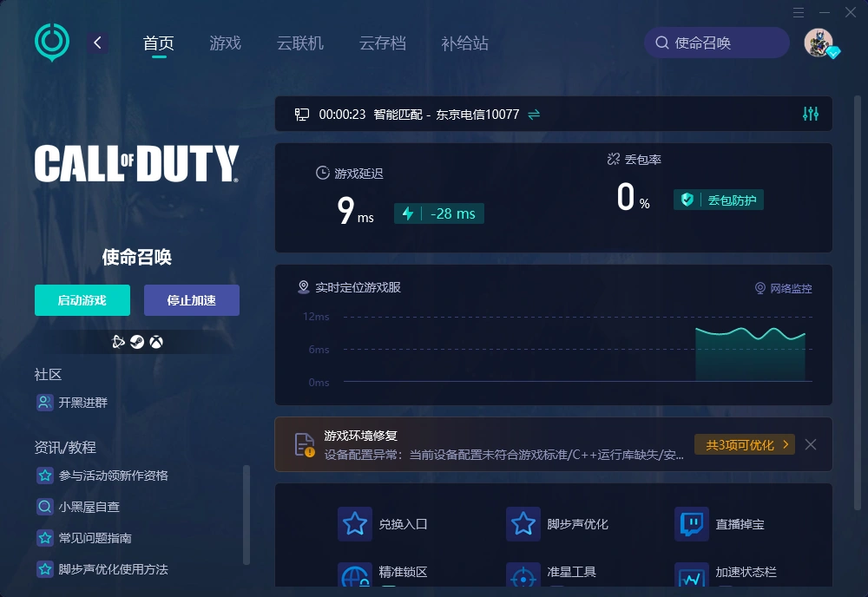Click the 游戏延迟 clock icon
The image size is (868, 597).
(x=323, y=173)
